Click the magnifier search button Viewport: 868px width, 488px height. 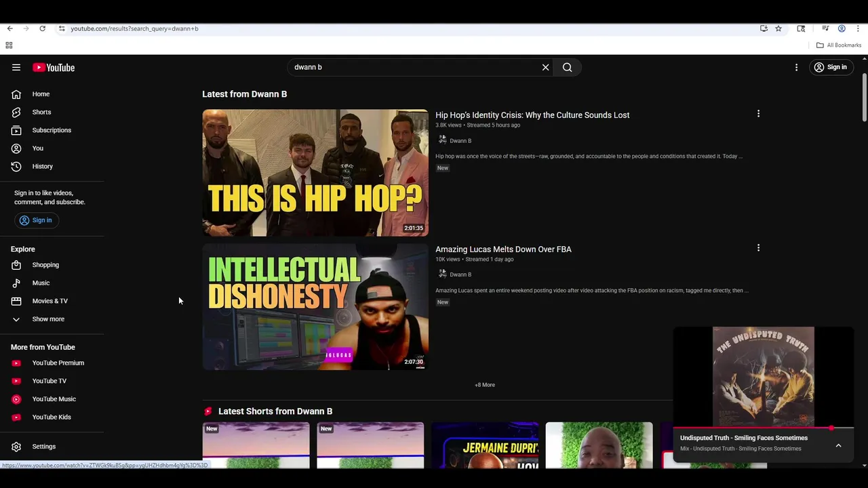(568, 67)
